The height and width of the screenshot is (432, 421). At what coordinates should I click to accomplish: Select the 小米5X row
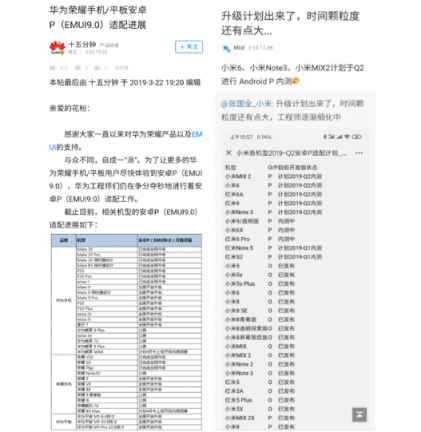[x=260, y=409]
